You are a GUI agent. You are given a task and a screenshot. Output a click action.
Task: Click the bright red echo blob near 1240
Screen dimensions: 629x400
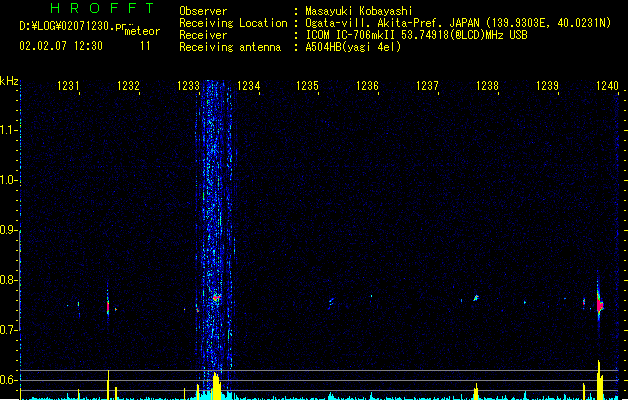[x=600, y=306]
